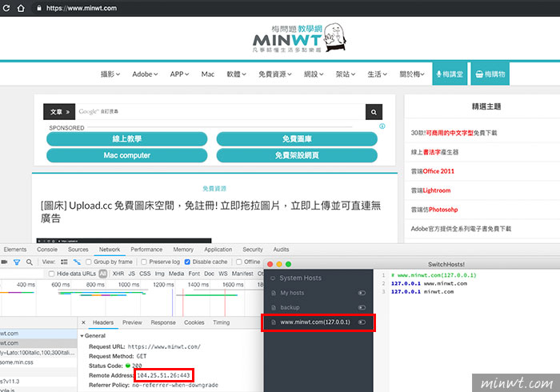Toggle the backup hosts switch

click(362, 307)
